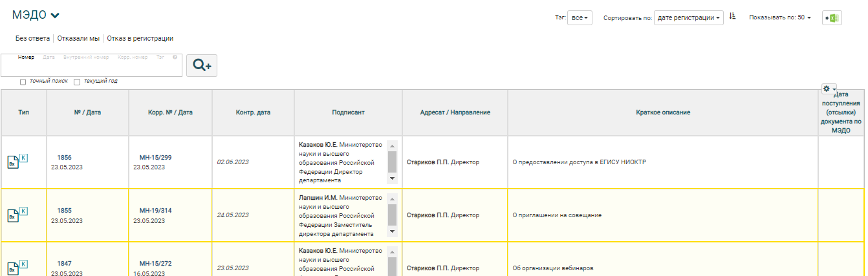Select the 'Без ответа' filter
The image size is (868, 276).
coord(32,39)
